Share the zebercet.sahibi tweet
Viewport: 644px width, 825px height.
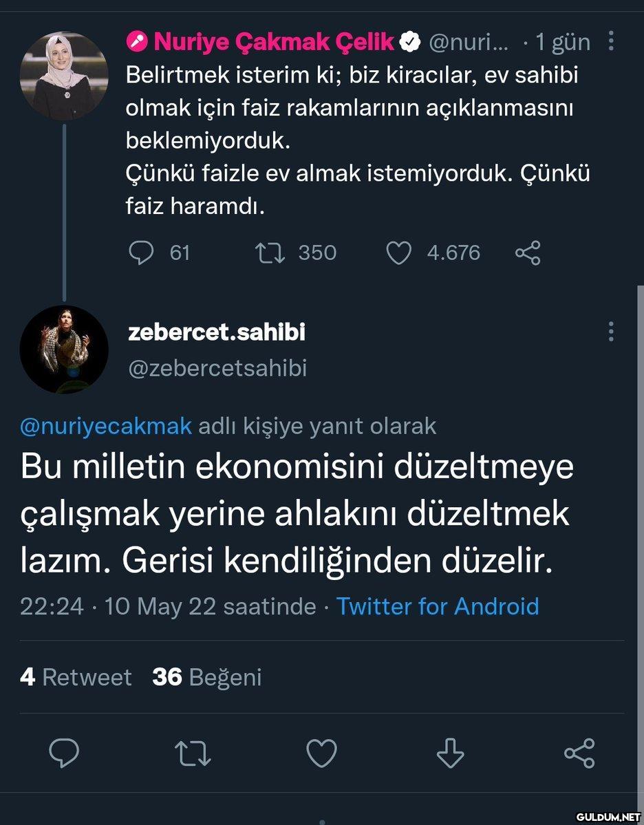coord(579,753)
